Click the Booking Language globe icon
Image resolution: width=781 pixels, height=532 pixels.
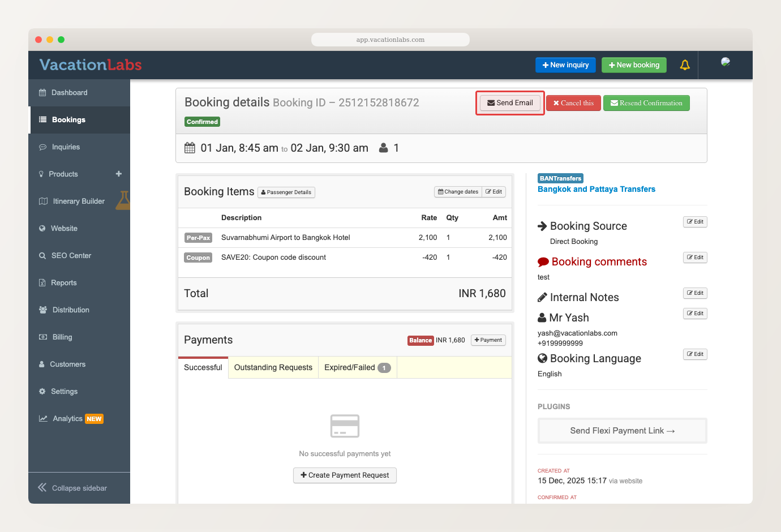tap(542, 358)
